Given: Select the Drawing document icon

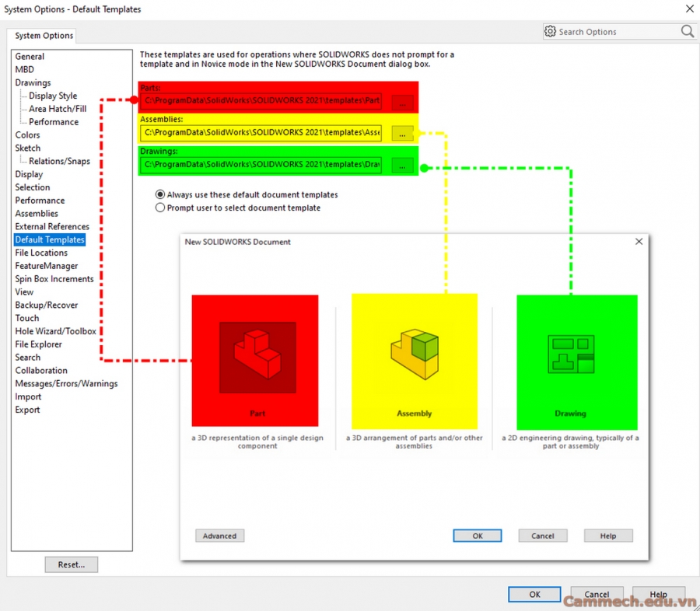Looking at the screenshot, I should coord(571,354).
